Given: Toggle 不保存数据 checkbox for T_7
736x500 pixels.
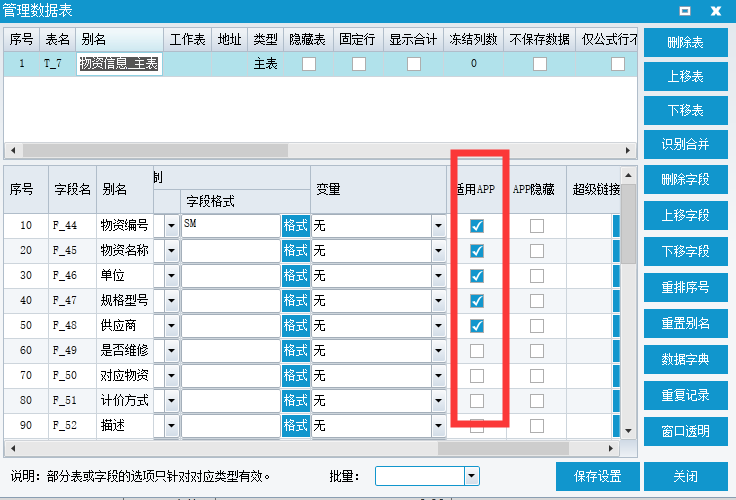Looking at the screenshot, I should tap(540, 64).
